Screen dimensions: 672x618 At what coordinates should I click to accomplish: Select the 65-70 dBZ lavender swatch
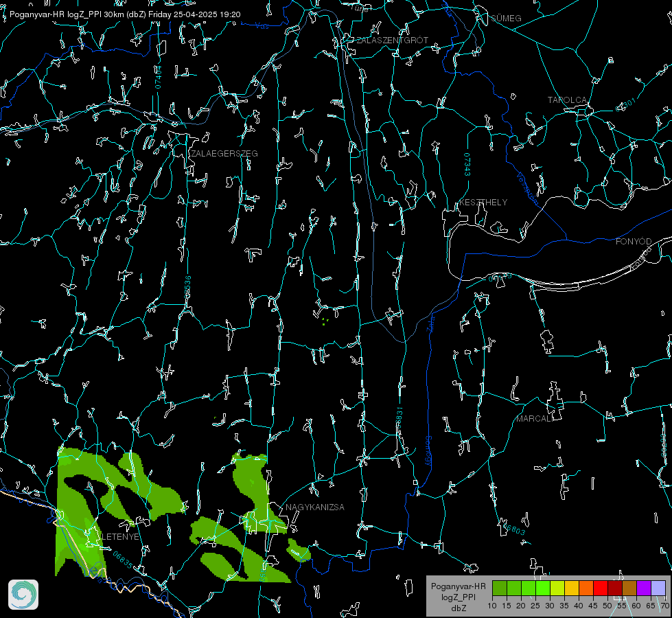click(658, 588)
